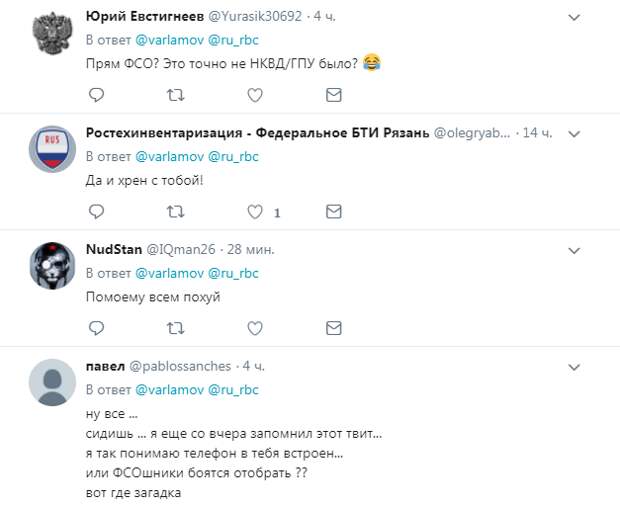The image size is (620, 507).
Task: Expand options chevron on Юрий Евстигнеев's tweet
Action: click(574, 17)
